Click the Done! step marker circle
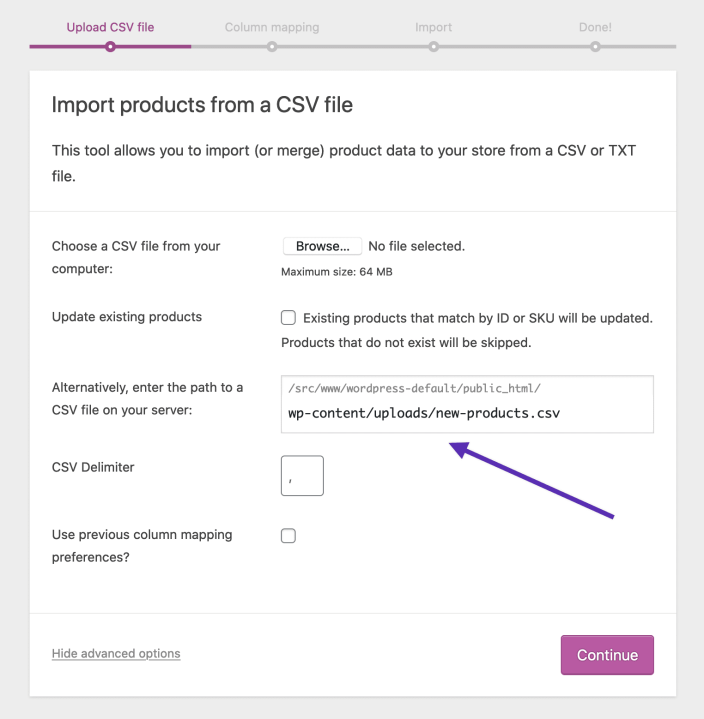Screen dimensions: 704x719 (595, 46)
